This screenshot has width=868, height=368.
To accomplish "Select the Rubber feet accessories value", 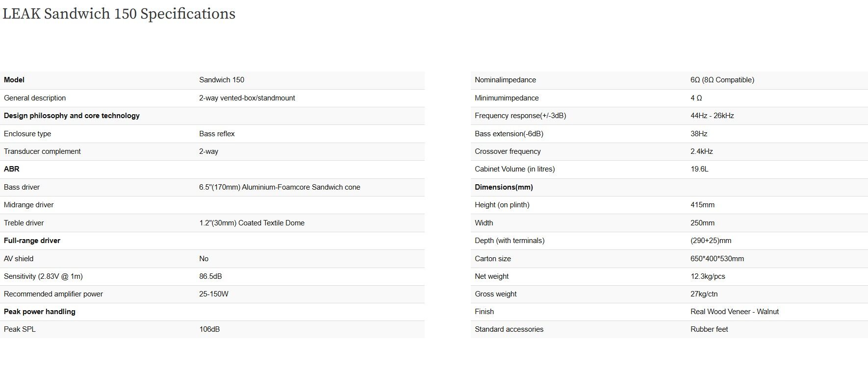I will coord(709,329).
